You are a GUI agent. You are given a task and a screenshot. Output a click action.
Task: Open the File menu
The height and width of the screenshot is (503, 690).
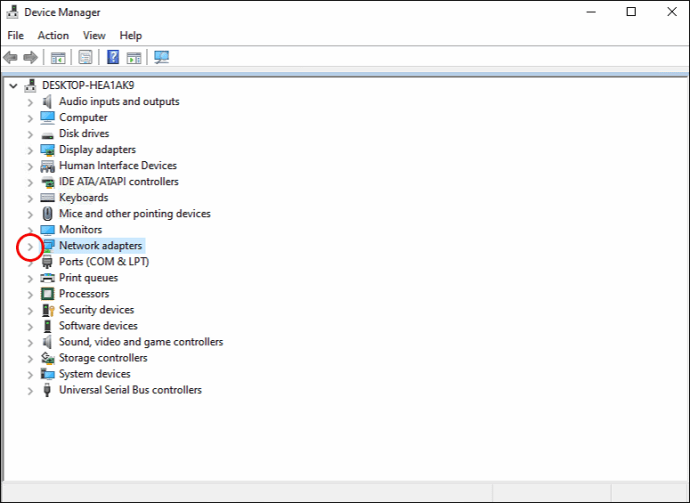pos(16,36)
